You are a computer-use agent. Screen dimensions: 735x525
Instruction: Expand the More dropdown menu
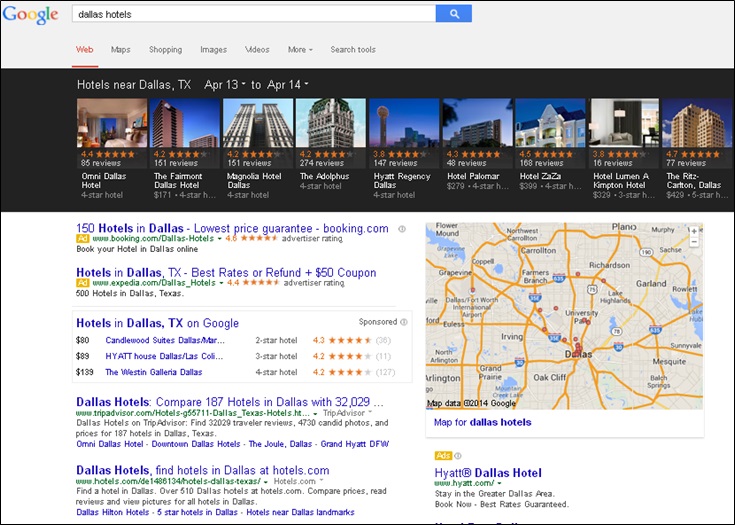point(300,50)
